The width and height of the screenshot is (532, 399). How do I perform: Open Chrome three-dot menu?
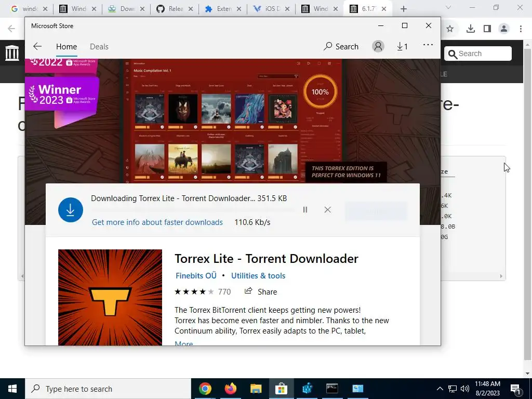pos(521,29)
